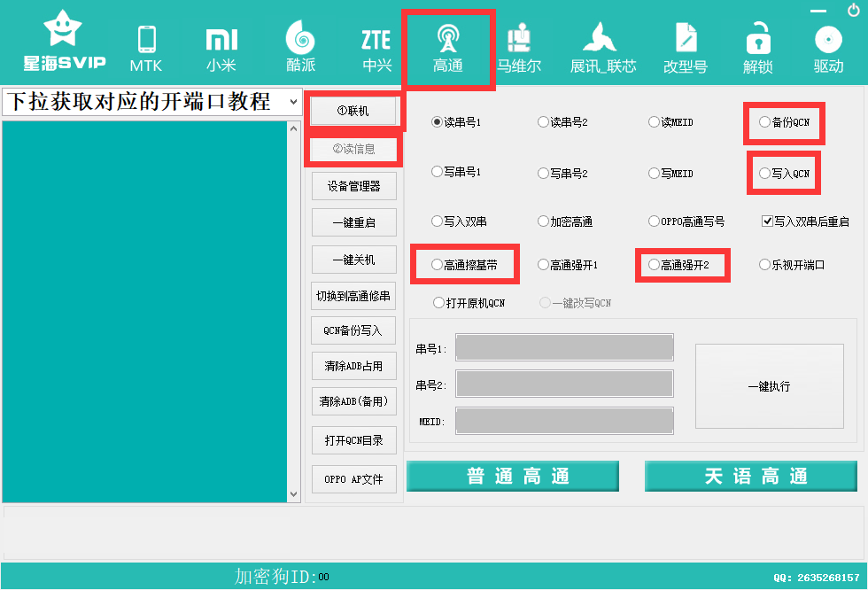Open the 解锁 padlock icon
Image resolution: width=868 pixels, height=590 pixels.
pyautogui.click(x=758, y=49)
